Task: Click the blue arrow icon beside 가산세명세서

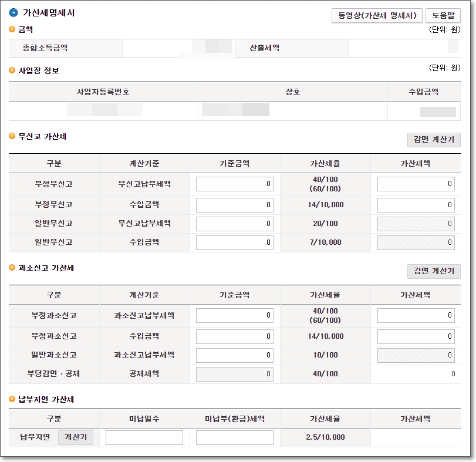Action: click(13, 13)
